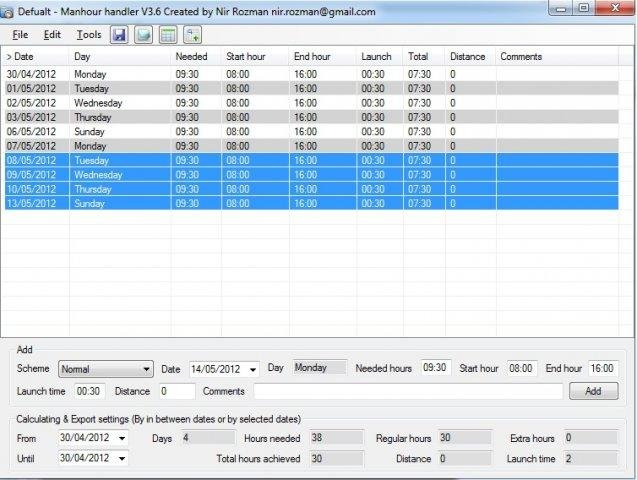Viewport: 637px width, 480px height.
Task: Click the Add button
Action: coord(594,391)
